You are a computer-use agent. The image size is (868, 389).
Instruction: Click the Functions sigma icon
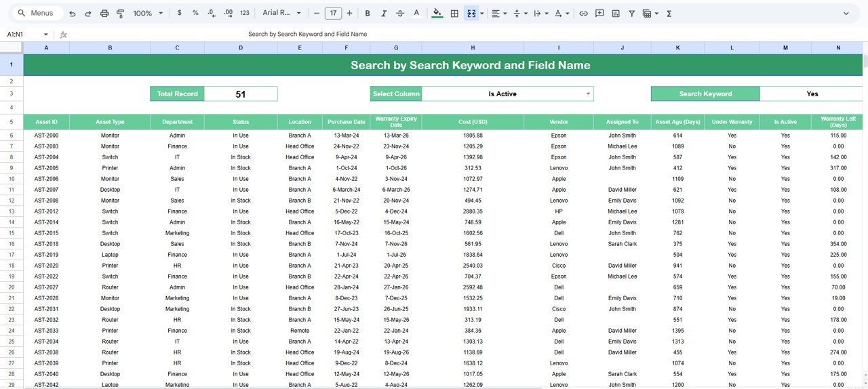(x=669, y=14)
